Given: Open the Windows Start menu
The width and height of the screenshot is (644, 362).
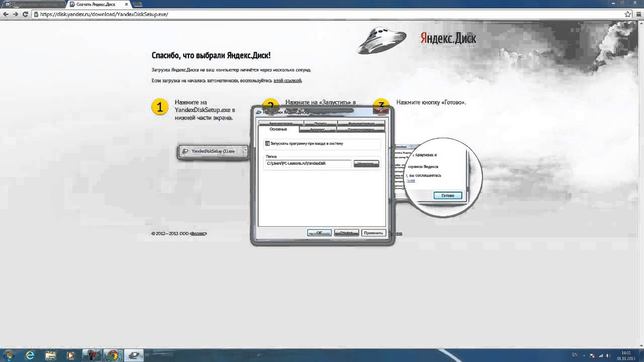Looking at the screenshot, I should pyautogui.click(x=10, y=355).
